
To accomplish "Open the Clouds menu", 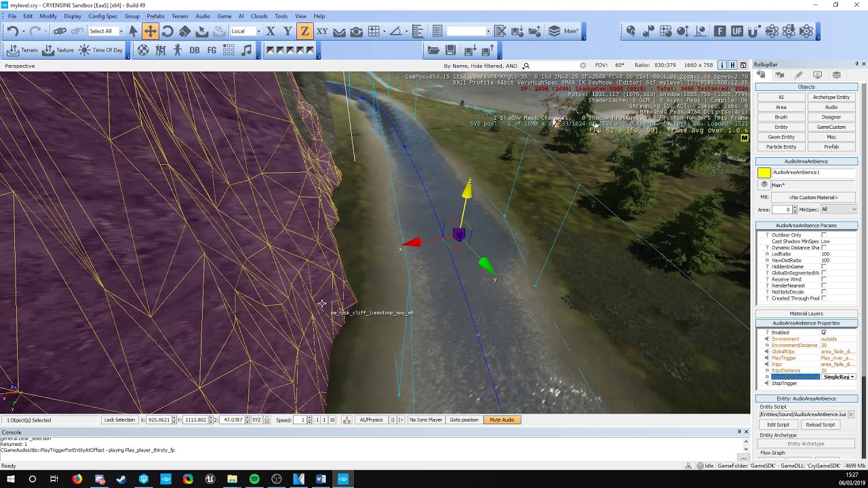I will coord(259,16).
